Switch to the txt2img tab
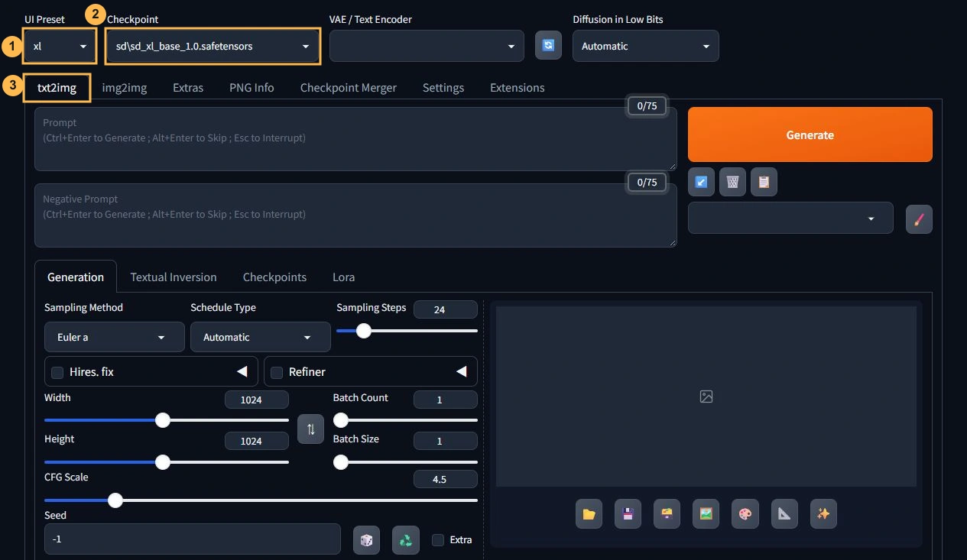967x560 pixels. tap(57, 87)
